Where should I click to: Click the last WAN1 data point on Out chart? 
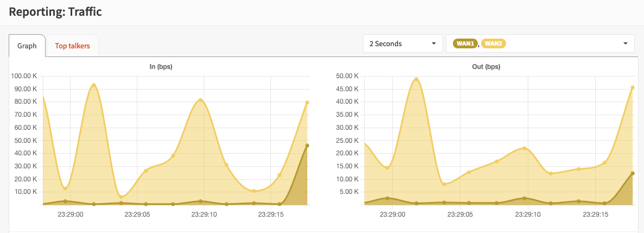[x=633, y=173]
